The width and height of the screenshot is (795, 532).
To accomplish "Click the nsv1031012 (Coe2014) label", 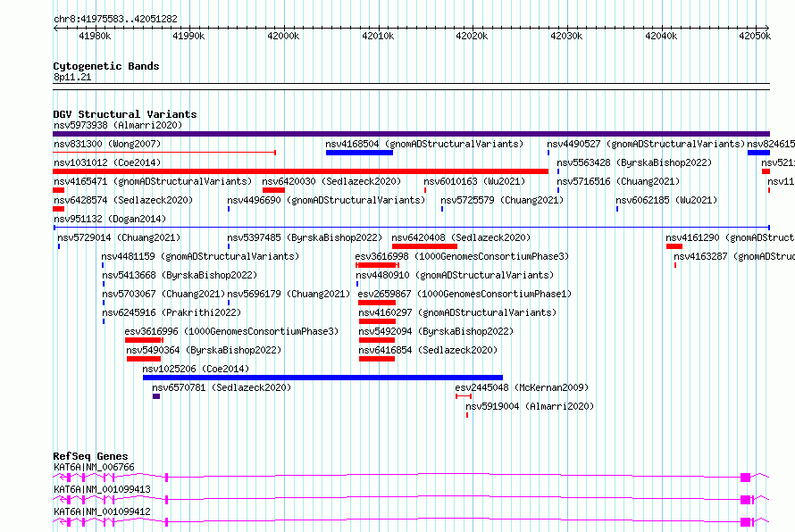I will pos(107,162).
